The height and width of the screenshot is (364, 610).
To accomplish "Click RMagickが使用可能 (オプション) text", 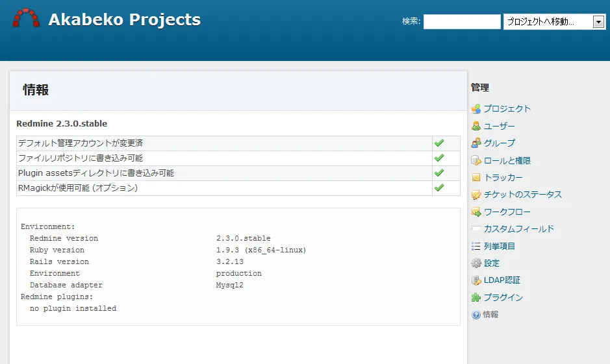I will click(x=78, y=188).
